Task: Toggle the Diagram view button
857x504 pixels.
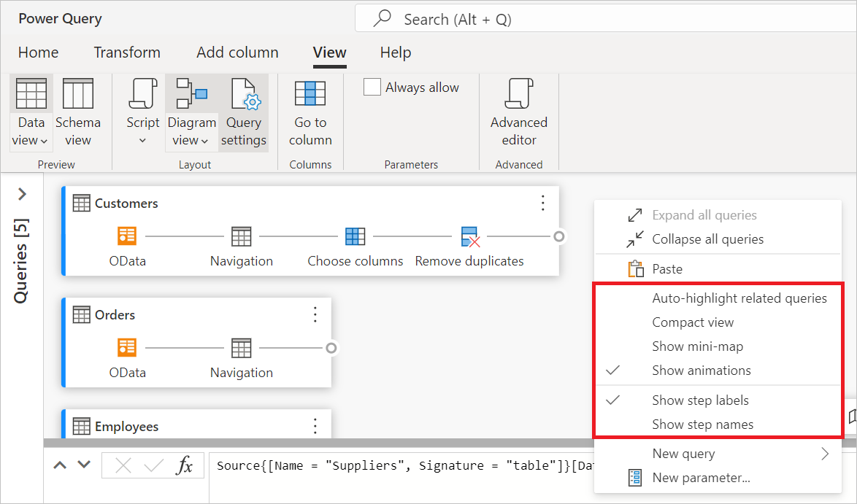Action: (192, 112)
